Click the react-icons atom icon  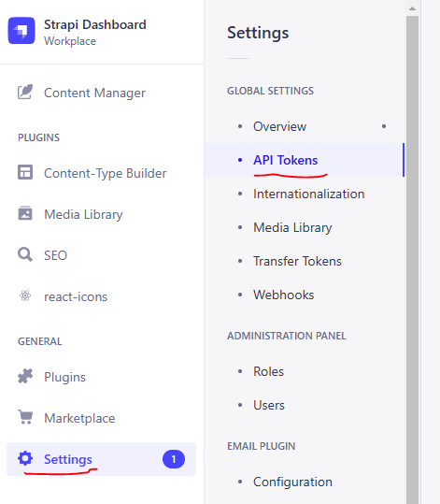click(x=25, y=295)
